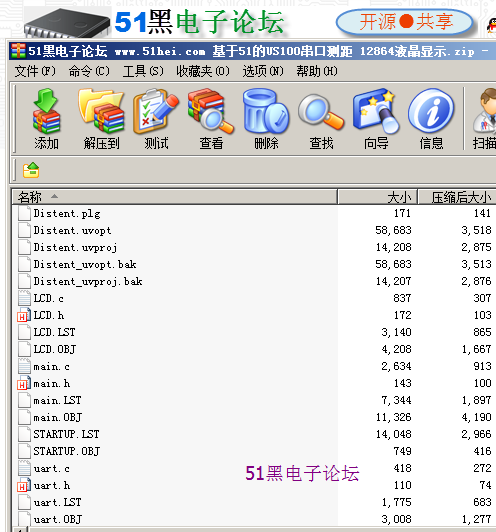The height and width of the screenshot is (532, 496).
Task: Select the Distent.uvproj file
Action: (75, 247)
